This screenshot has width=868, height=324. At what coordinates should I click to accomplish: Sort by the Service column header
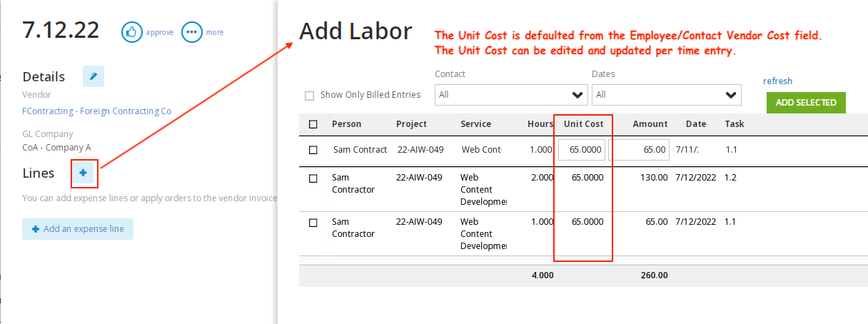click(x=476, y=124)
